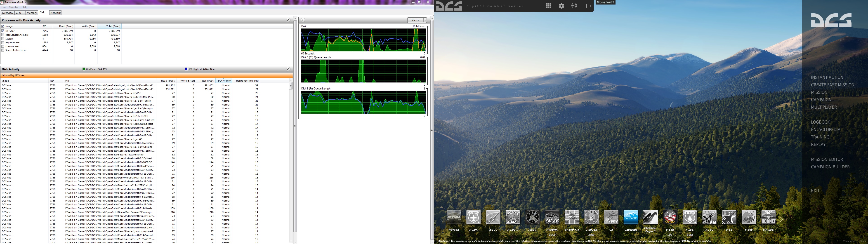Image resolution: width=868 pixels, height=244 pixels.
Task: Click the Disk Activity list scrollbar thumb
Action: pos(291,86)
